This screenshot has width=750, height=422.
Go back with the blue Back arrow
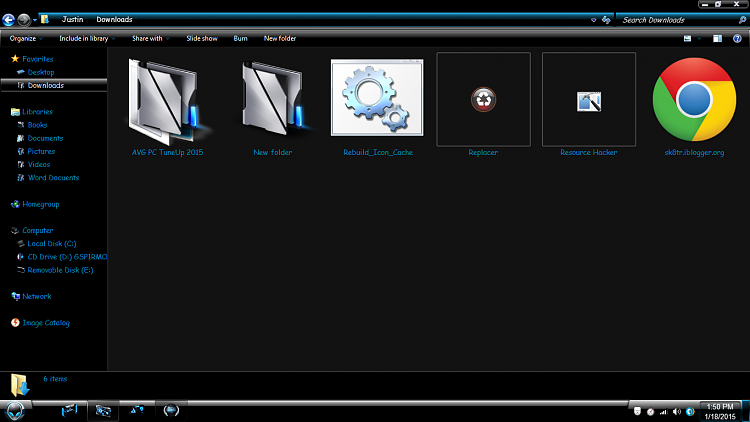click(8, 20)
